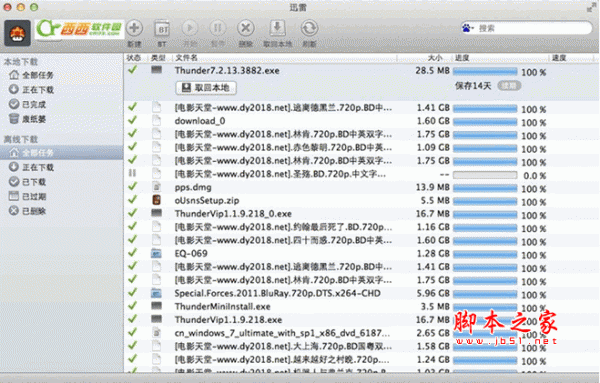Click the empty progress bar of the 圣殇 row
This screenshot has width=600, height=383.
[x=485, y=175]
